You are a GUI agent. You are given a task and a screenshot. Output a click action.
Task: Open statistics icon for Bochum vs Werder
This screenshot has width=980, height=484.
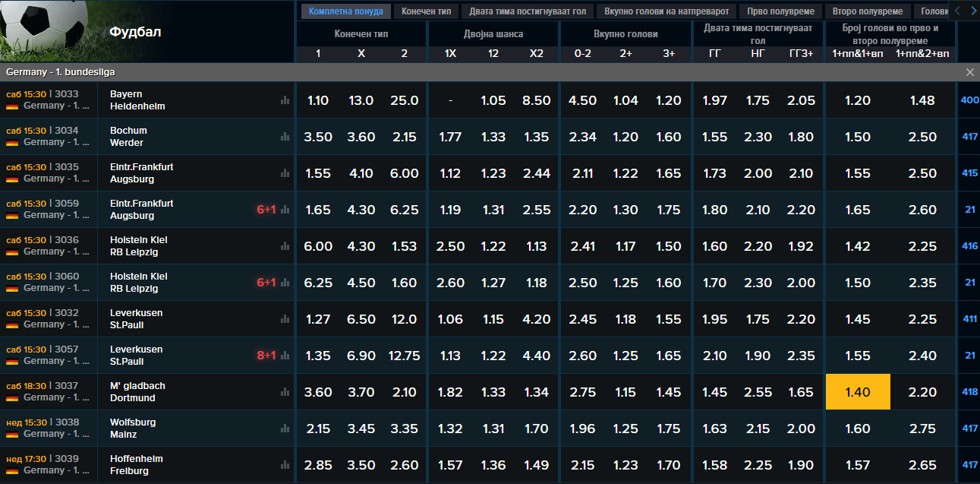[285, 137]
